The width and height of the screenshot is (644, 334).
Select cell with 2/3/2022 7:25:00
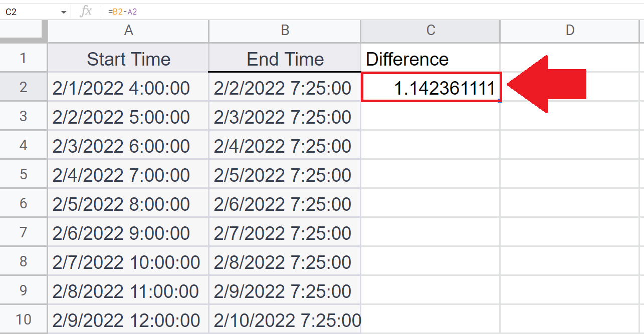285,116
